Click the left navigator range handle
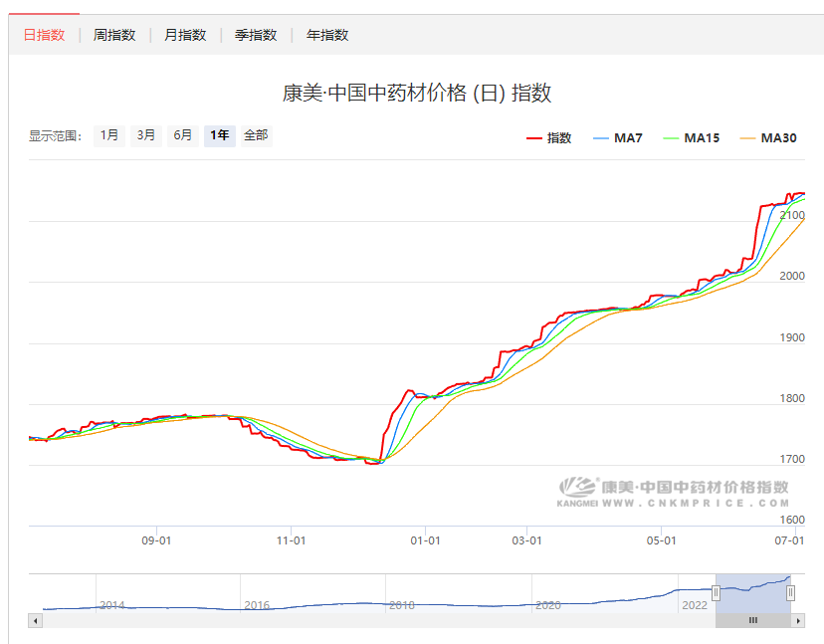This screenshot has height=644, width=824. 716,593
